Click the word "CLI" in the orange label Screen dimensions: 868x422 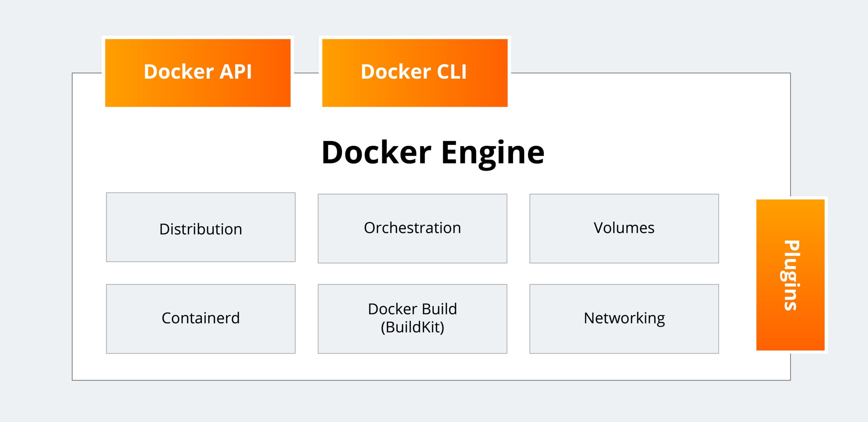pos(452,72)
